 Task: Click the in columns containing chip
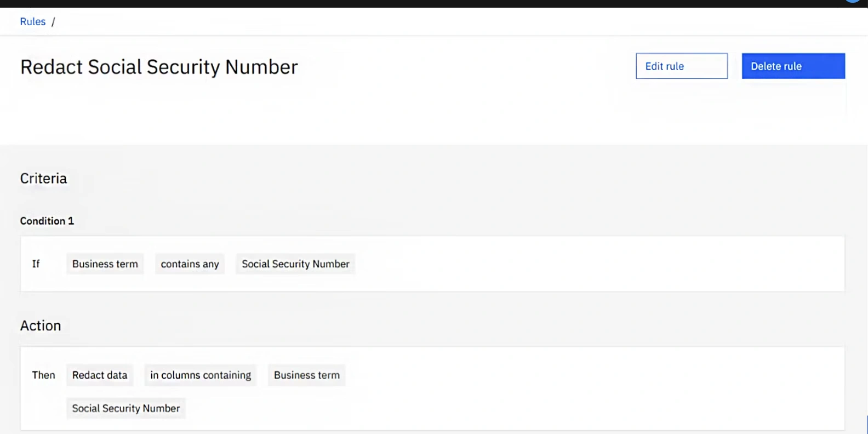pos(201,375)
